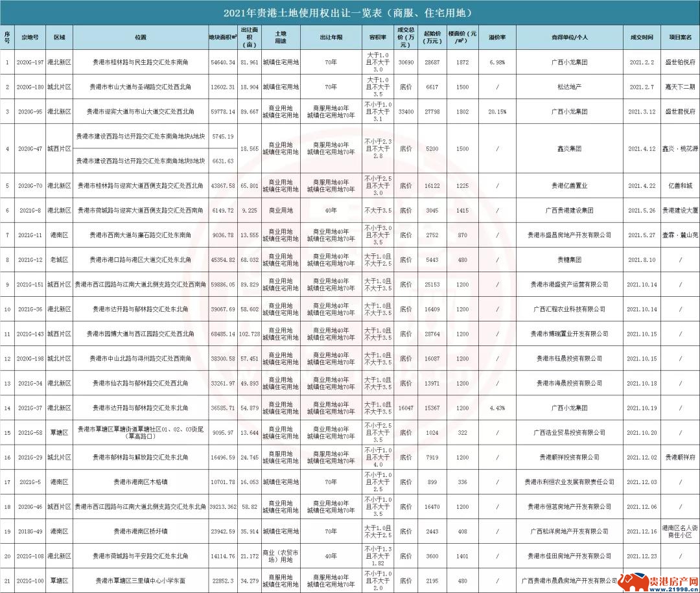Image resolution: width=700 pixels, height=593 pixels.
Task: Click the '宗地号' column header
Action: (30, 38)
